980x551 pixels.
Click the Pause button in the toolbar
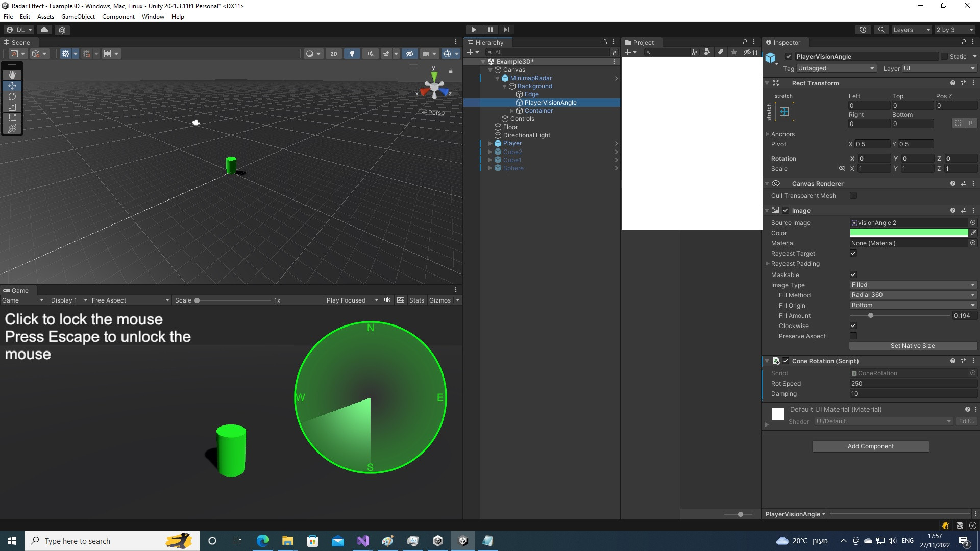click(490, 30)
